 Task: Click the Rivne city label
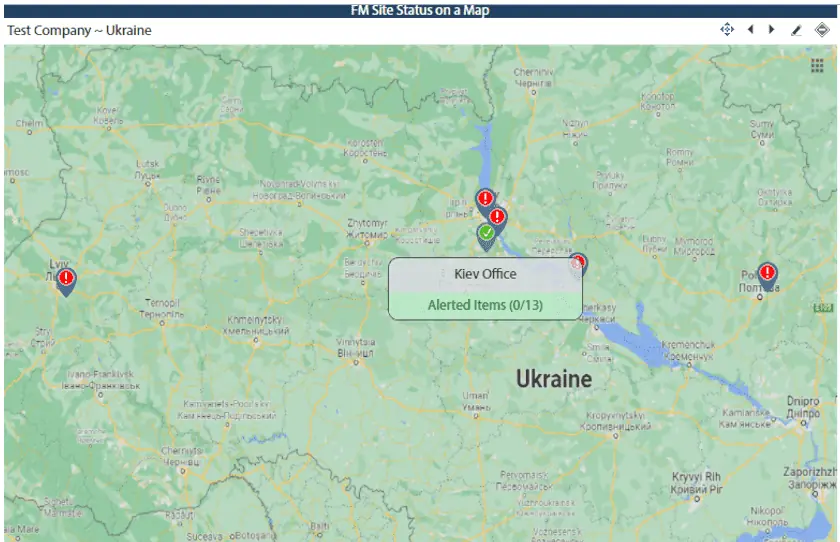pos(208,185)
